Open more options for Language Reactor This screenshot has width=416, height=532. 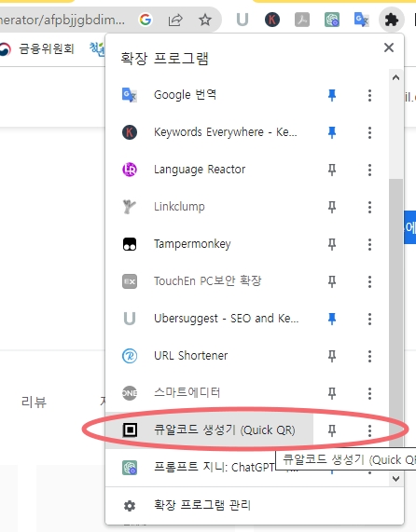tap(369, 170)
